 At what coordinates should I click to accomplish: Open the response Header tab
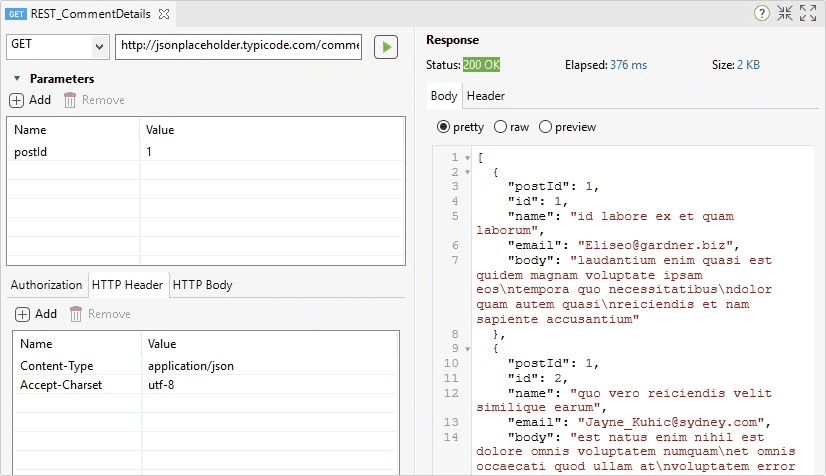click(486, 96)
